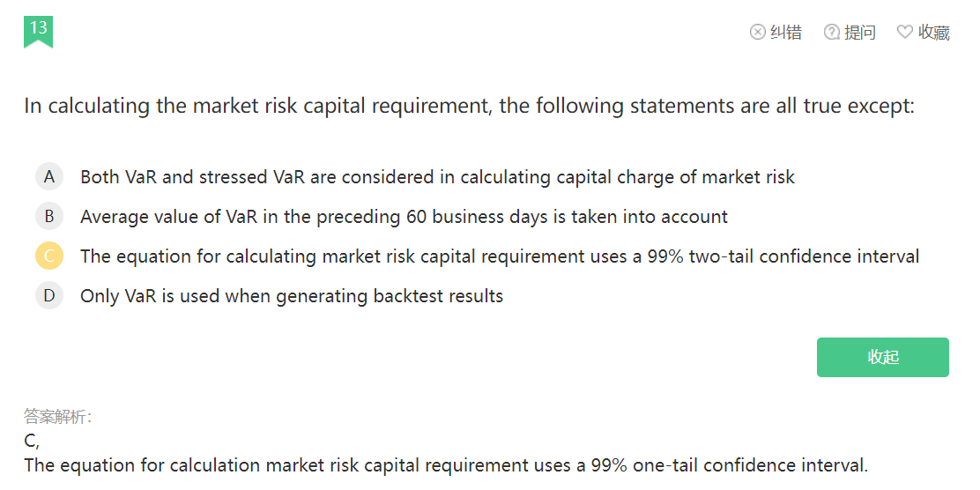Open the 纠错 error report link
Screen dimensions: 980x490
coord(785,33)
